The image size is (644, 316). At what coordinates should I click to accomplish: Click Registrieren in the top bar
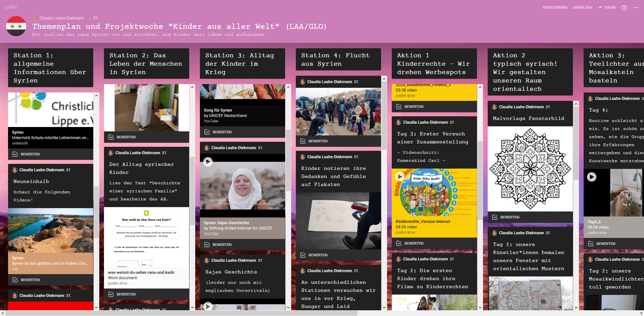(555, 7)
